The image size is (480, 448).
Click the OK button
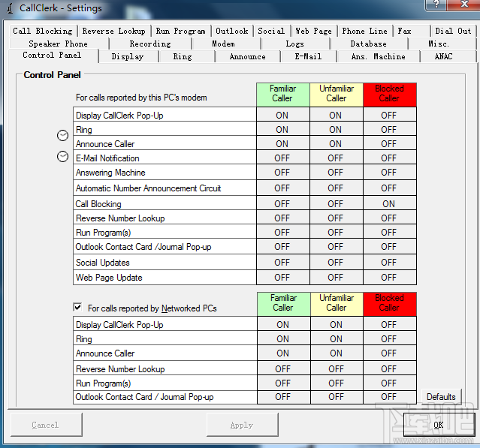439,425
